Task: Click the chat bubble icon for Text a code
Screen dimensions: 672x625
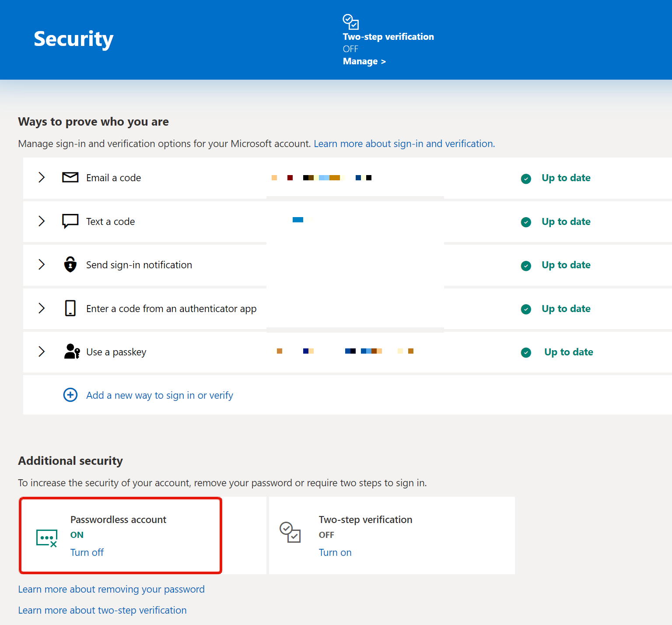Action: pos(70,221)
